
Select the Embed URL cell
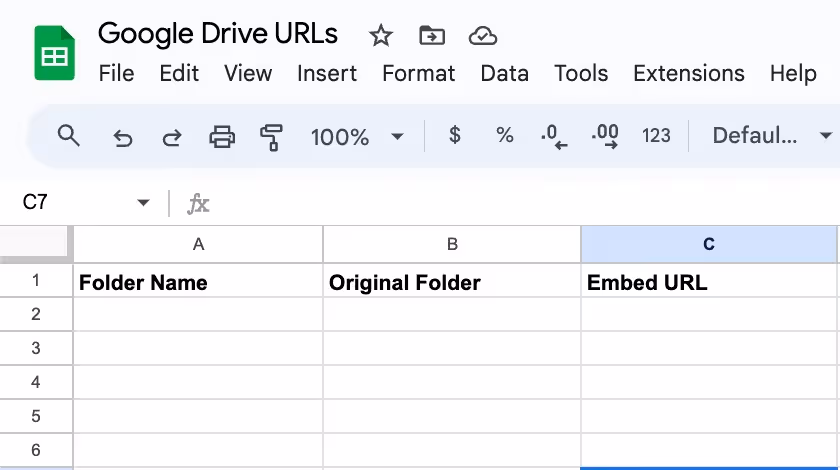click(x=709, y=281)
